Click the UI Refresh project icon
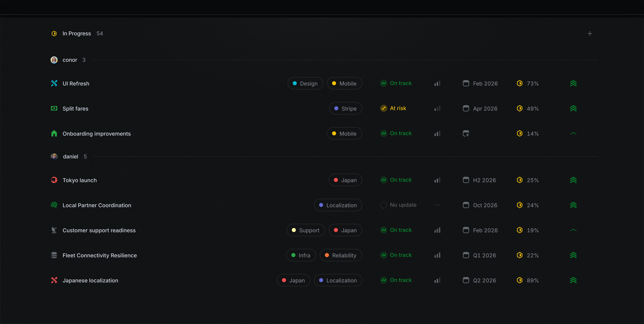Image resolution: width=644 pixels, height=324 pixels. click(x=54, y=83)
